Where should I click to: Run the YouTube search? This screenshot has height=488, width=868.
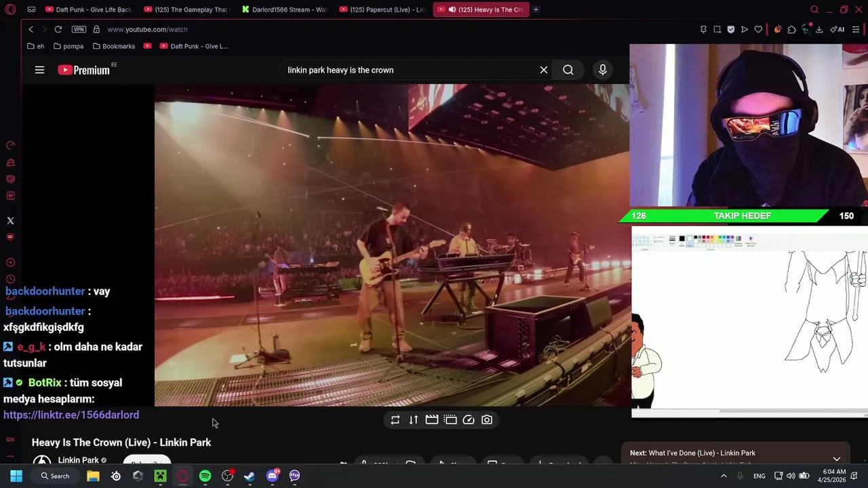tap(568, 70)
